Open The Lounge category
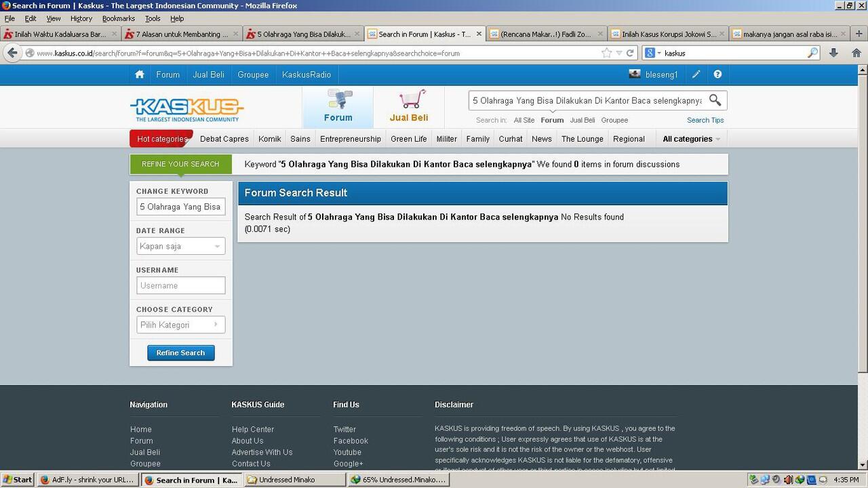This screenshot has height=488, width=868. (582, 139)
